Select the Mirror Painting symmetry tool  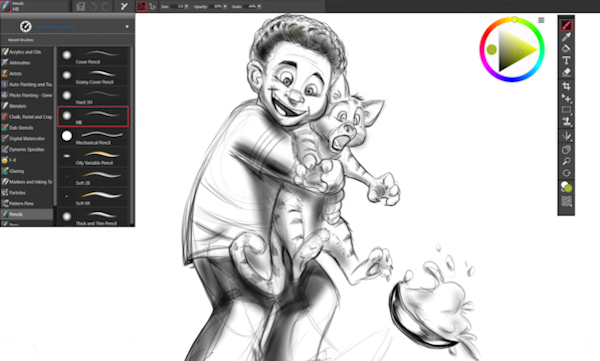pyautogui.click(x=566, y=136)
